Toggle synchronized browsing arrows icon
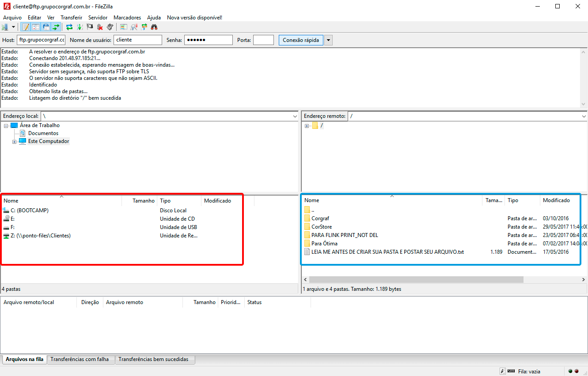The image size is (588, 376). tap(144, 27)
